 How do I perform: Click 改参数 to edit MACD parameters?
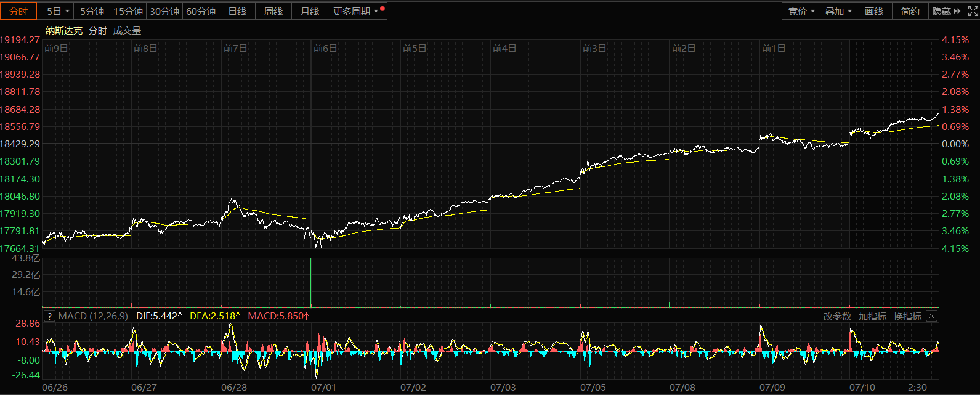(x=837, y=316)
